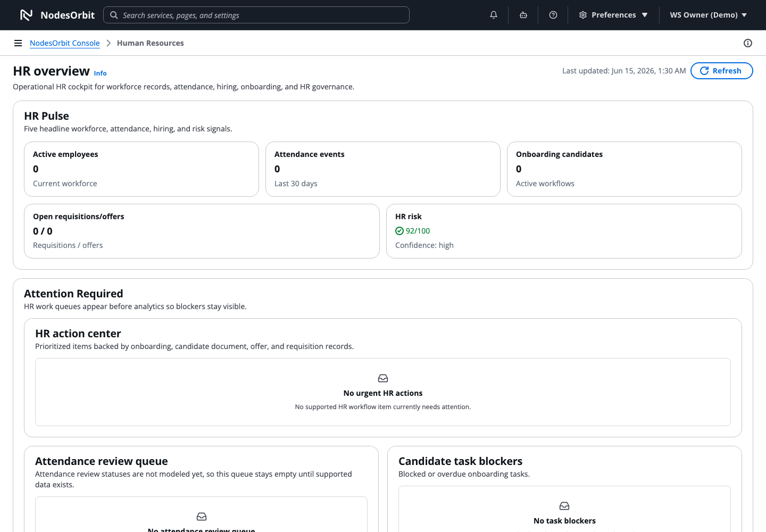Click the Refresh button
The image size is (766, 532).
point(721,71)
